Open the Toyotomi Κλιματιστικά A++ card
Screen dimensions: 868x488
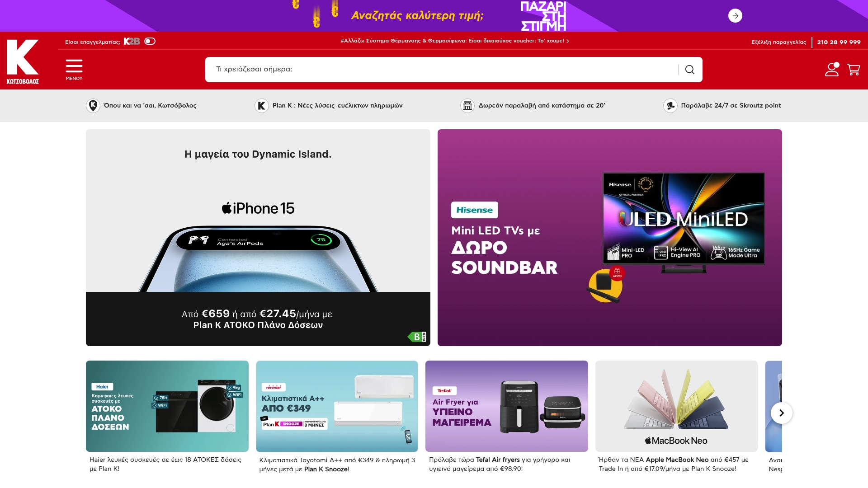337,406
